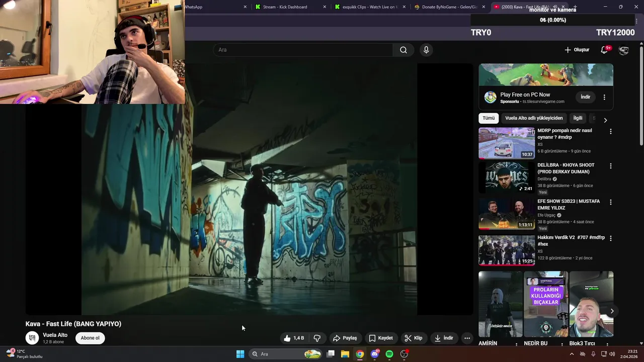Screen dimensions: 644x362
Task: Switch to exquikk Clips browser tab
Action: coord(370,7)
